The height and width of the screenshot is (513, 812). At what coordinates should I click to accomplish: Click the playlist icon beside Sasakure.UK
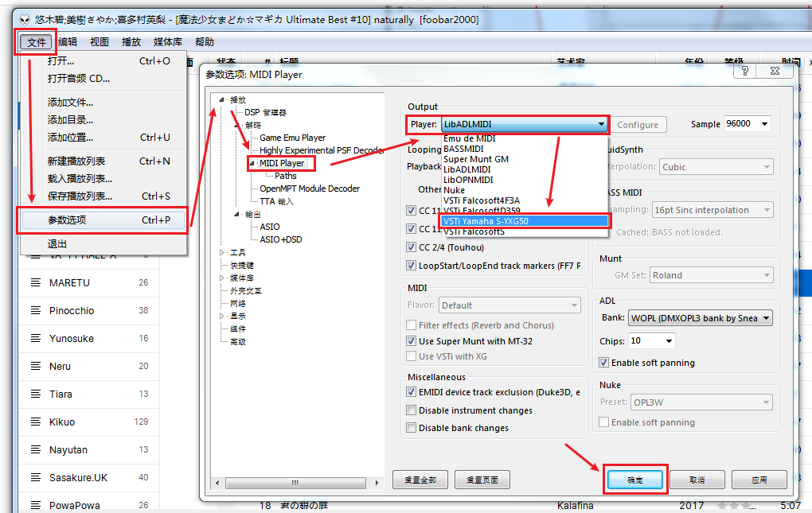coord(36,478)
